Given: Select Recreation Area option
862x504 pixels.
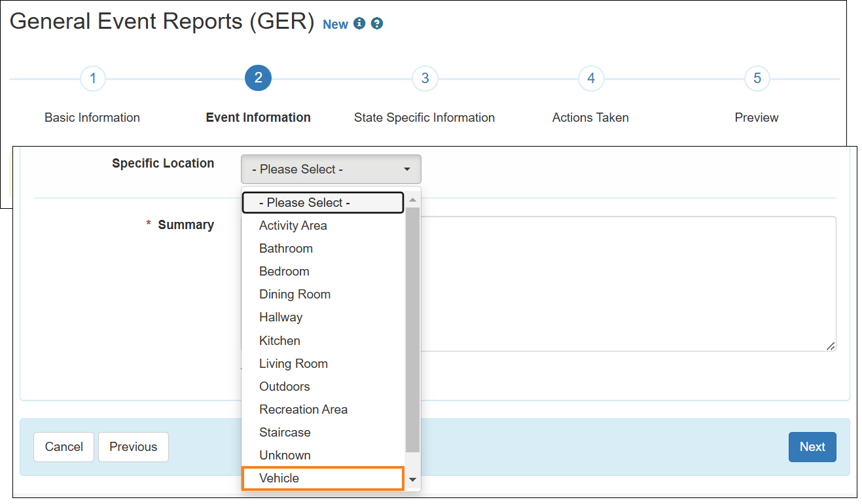Looking at the screenshot, I should point(323,410).
